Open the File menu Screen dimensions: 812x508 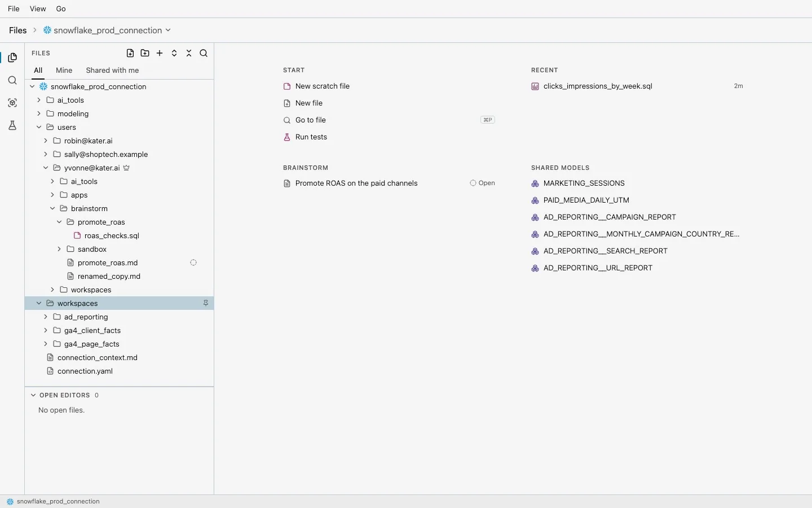coord(14,9)
